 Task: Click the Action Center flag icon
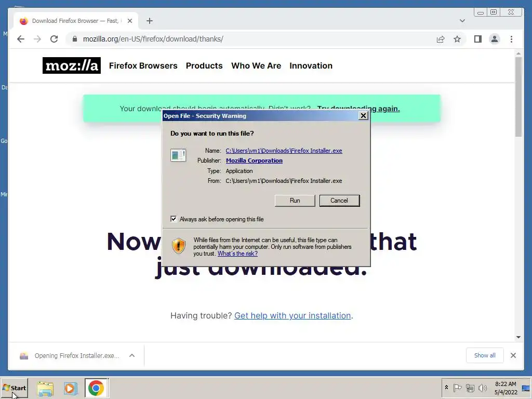click(x=457, y=388)
